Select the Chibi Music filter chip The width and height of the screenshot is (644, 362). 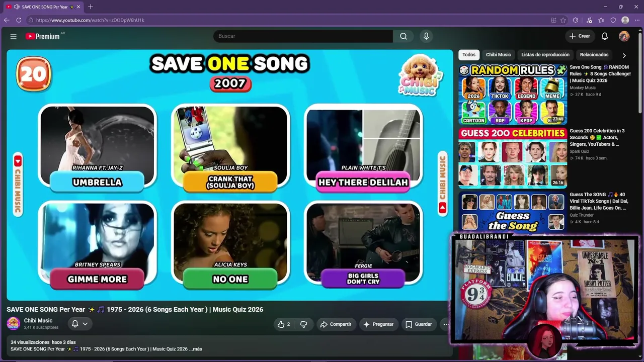click(x=498, y=55)
